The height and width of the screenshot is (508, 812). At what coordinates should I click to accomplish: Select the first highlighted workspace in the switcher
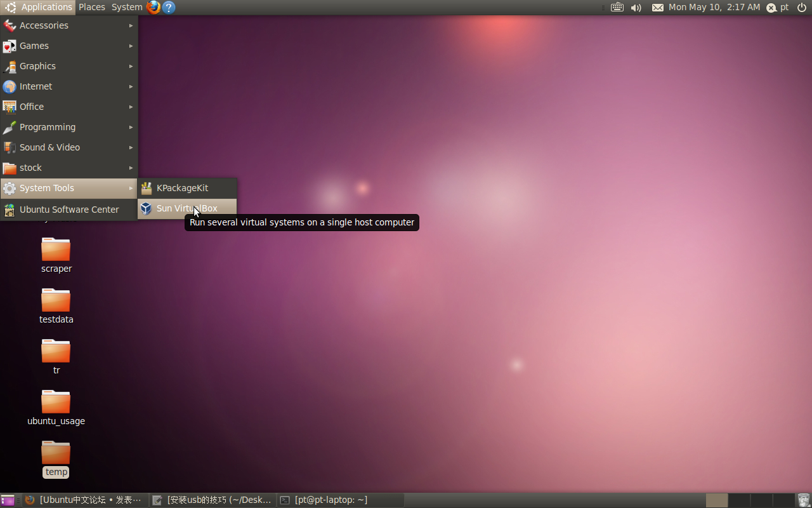click(717, 500)
